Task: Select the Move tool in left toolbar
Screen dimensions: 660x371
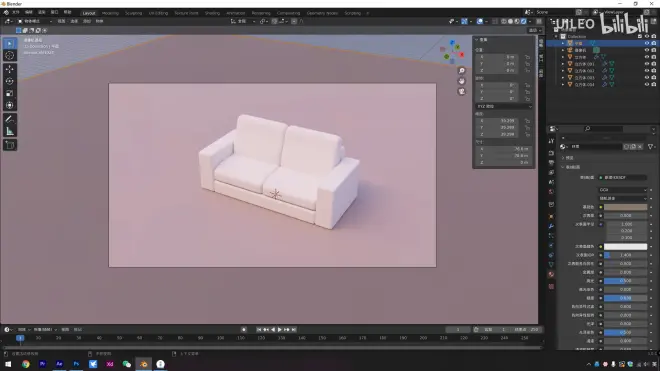Action: pos(10,69)
